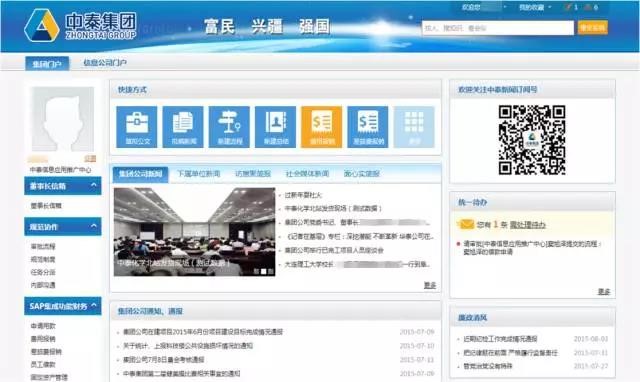Screen dimensions: 640x382
Task: Open the signpost new-process shortcut tile
Action: 229,127
